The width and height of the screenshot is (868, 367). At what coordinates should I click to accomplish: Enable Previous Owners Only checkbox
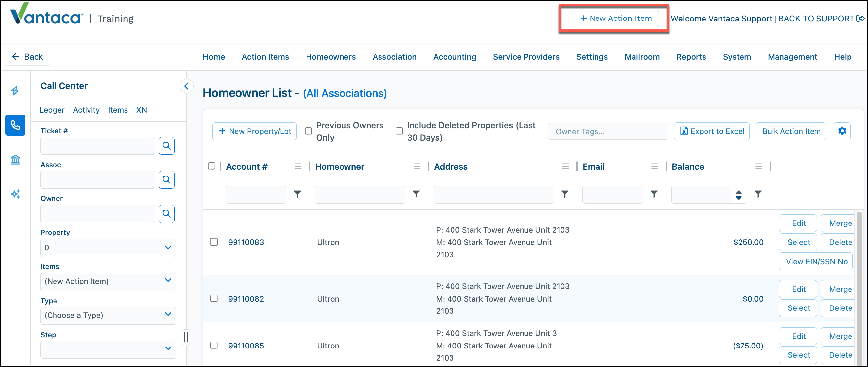[x=308, y=131]
